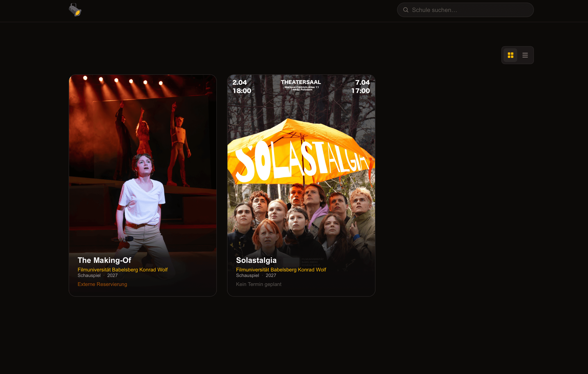Open Filmuniversität link under The Making-Of
Screen dimensions: 588x374
click(x=123, y=269)
